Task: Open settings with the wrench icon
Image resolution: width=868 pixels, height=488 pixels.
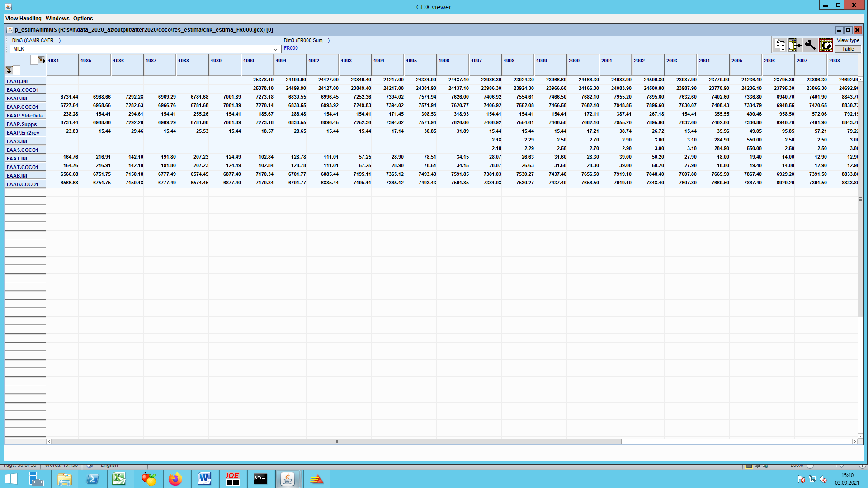Action: 810,45
